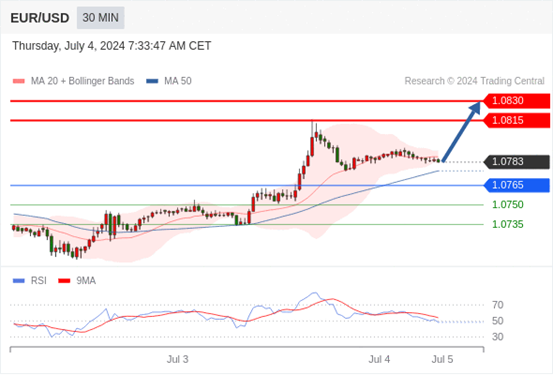Viewport: 553px width, 375px height.
Task: Click the 1.0830 resistance price tag
Action: pos(516,101)
